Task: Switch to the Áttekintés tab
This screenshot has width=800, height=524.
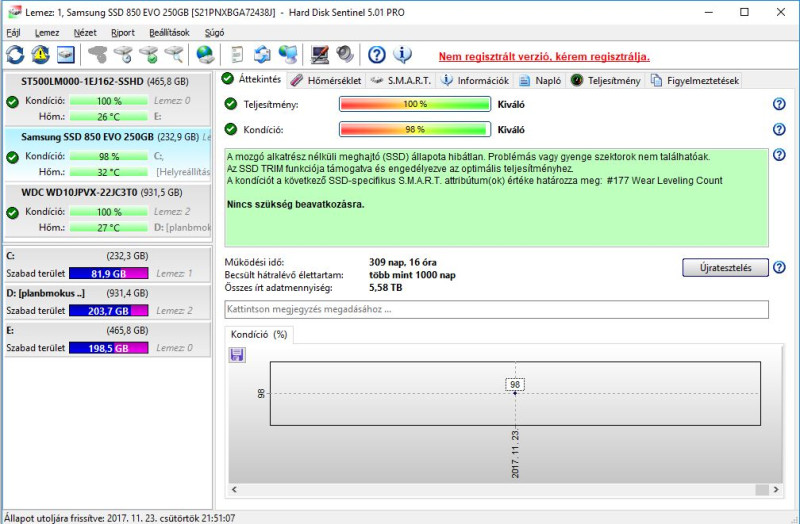Action: point(252,79)
